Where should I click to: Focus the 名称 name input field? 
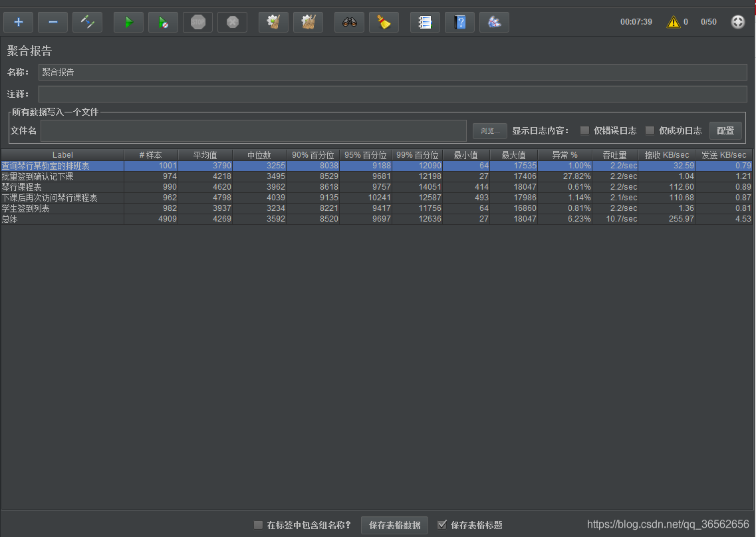coord(392,73)
